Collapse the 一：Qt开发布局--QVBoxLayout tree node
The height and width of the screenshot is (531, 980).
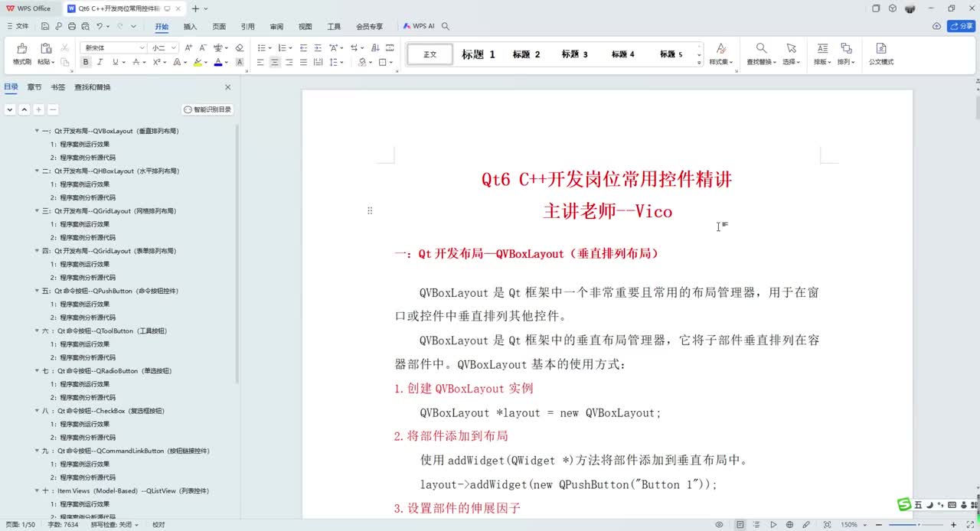click(x=37, y=131)
